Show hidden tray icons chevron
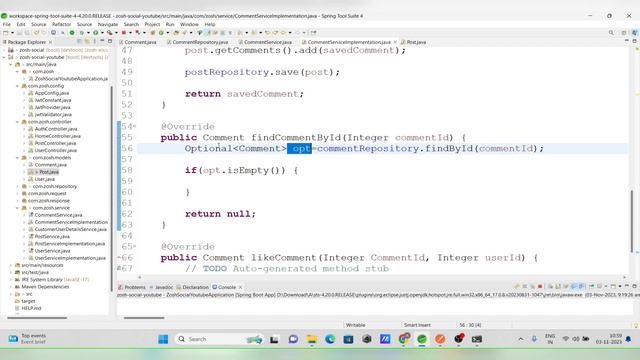The image size is (640, 360). click(521, 339)
